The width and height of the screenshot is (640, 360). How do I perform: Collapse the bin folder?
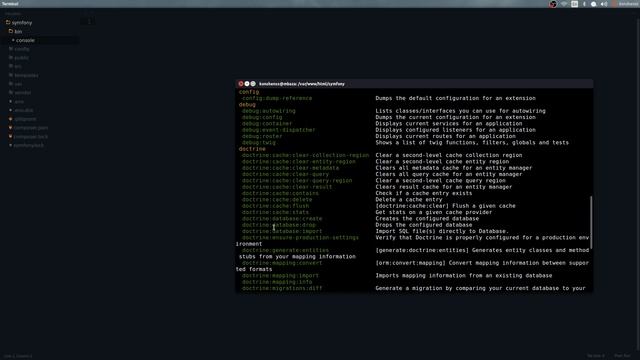(x=18, y=31)
